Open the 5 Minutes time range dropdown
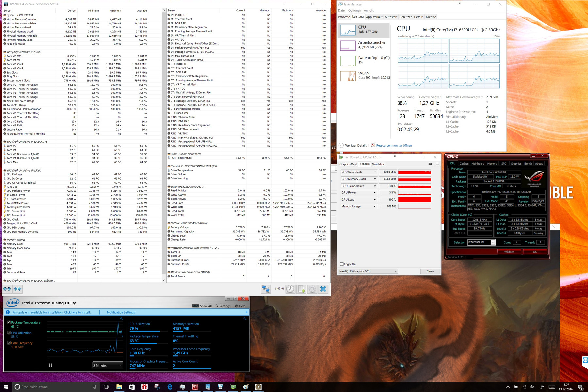 [x=108, y=365]
